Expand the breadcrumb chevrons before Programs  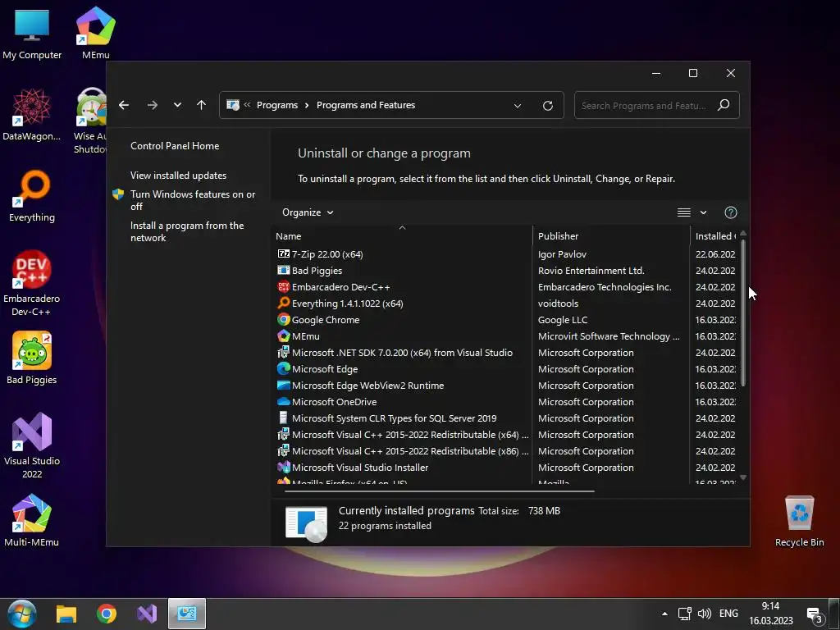tap(247, 105)
